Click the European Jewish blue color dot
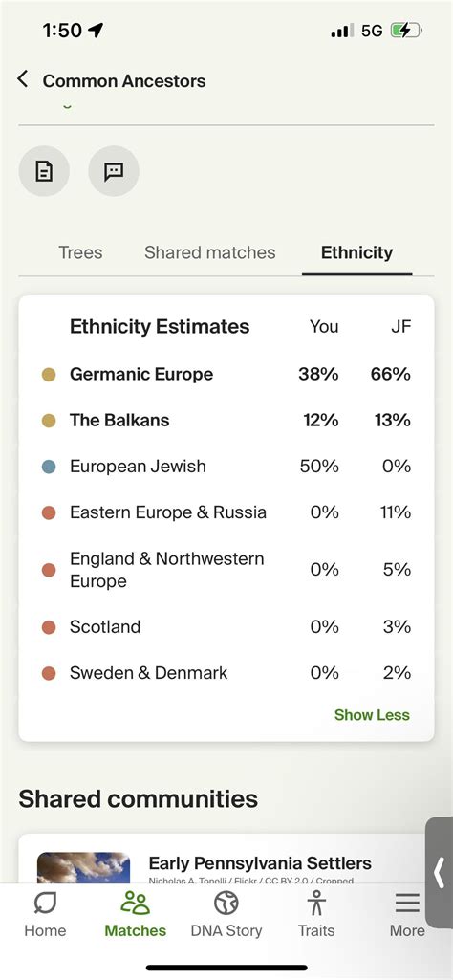The image size is (453, 980). pyautogui.click(x=49, y=467)
